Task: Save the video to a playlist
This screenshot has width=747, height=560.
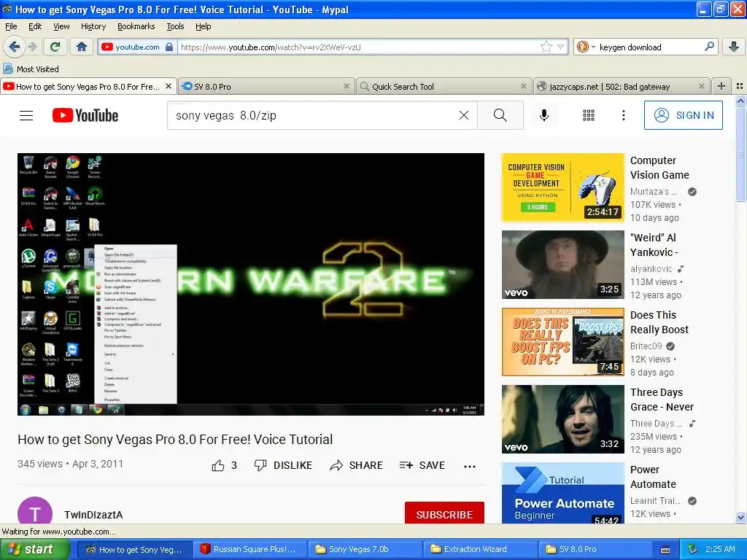Action: 422,465
